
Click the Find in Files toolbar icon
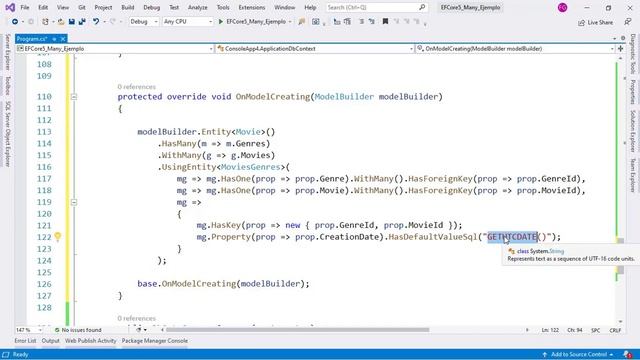pos(302,22)
